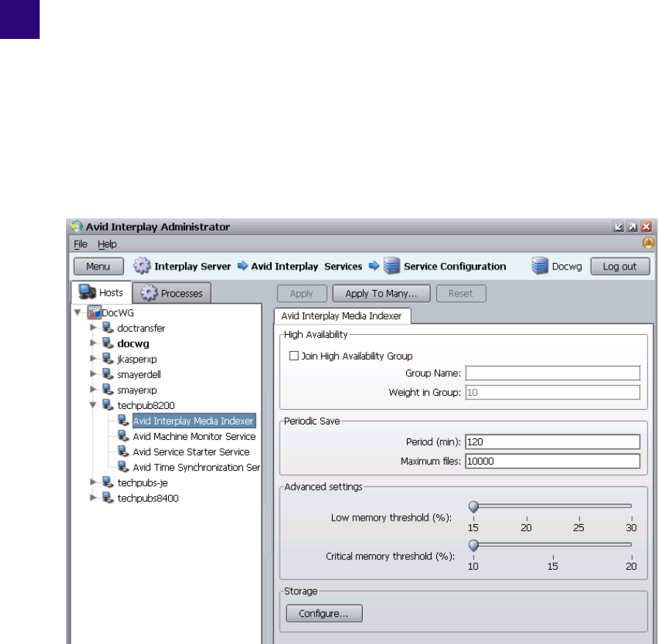
Task: Click the first blue breadcrumb arrow after Interplay Server
Action: coord(242,266)
